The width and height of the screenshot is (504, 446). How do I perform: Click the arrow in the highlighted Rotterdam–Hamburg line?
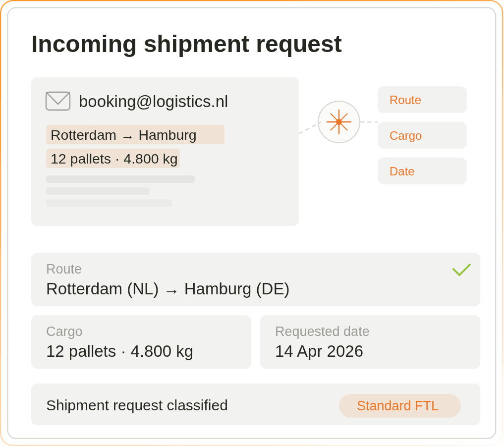pos(127,136)
